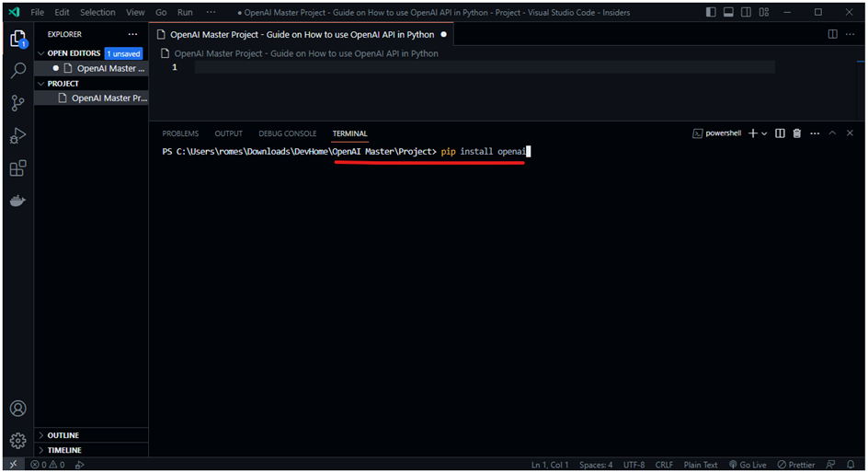Open the Search view in activity bar
The image size is (868, 473).
coord(17,70)
